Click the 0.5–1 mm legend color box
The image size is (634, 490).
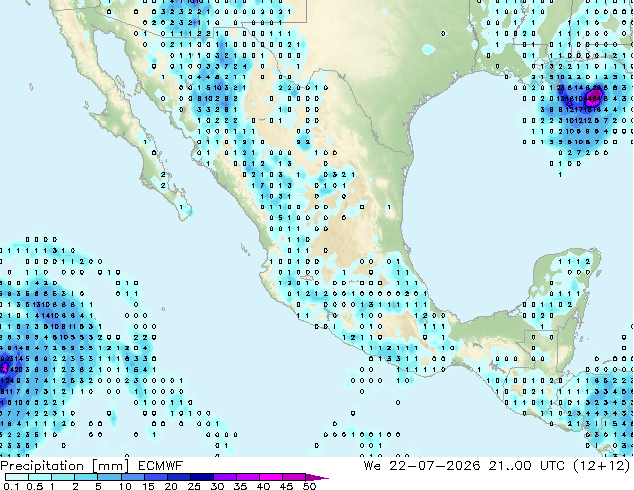[40, 477]
